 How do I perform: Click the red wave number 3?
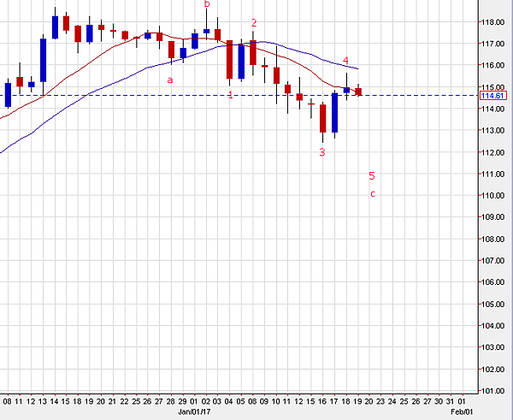pos(322,152)
